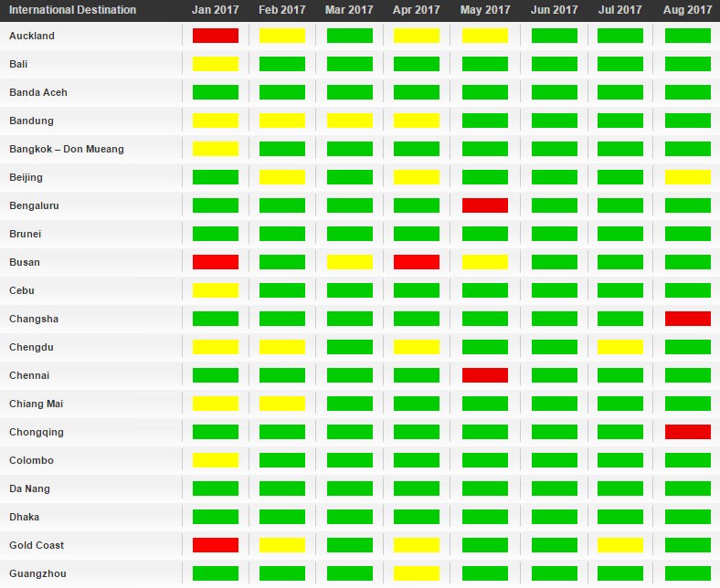Select the Aug 2017 column header
The height and width of the screenshot is (588, 720).
pyautogui.click(x=687, y=10)
